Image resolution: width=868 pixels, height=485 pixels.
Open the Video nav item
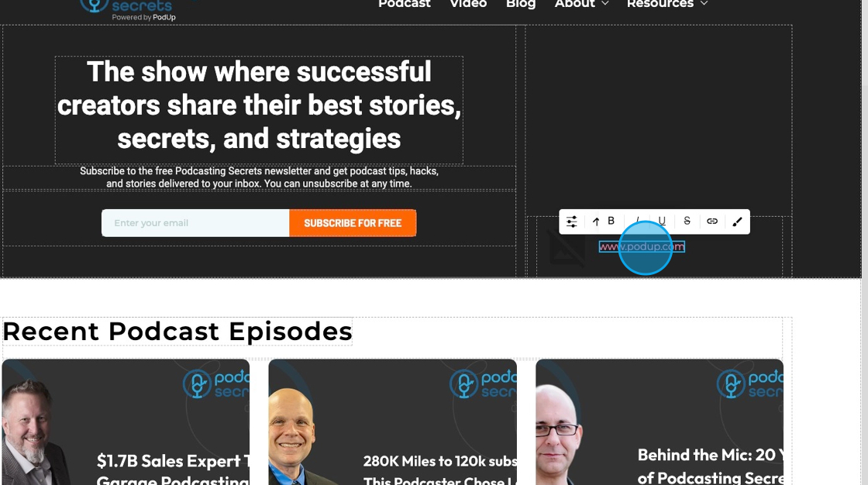pos(468,4)
